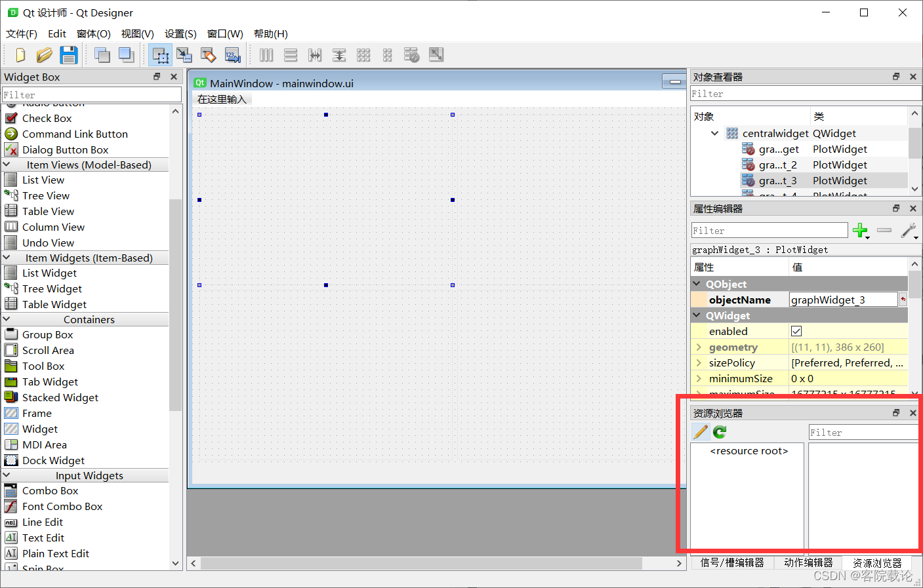Image resolution: width=923 pixels, height=588 pixels.
Task: Open the wrench configure property editor menu
Action: (x=909, y=231)
